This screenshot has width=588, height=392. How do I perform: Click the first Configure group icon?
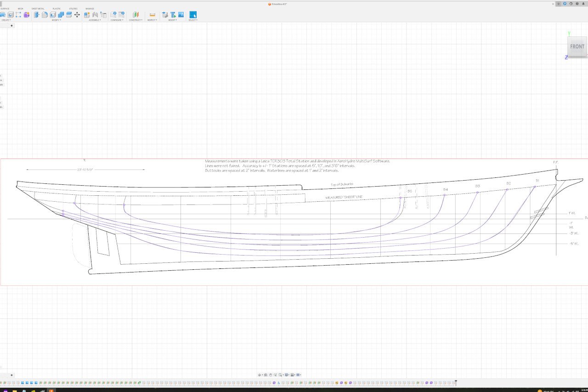pyautogui.click(x=113, y=15)
